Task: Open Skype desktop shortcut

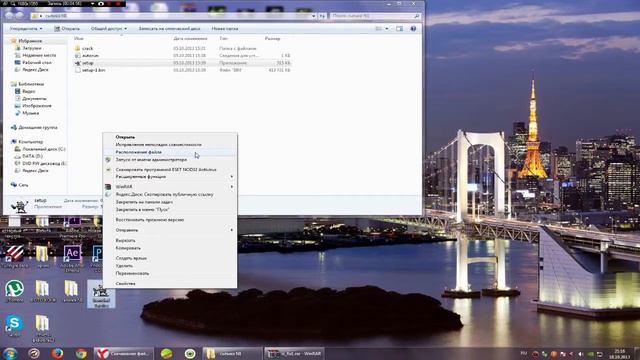Action: pyautogui.click(x=14, y=326)
